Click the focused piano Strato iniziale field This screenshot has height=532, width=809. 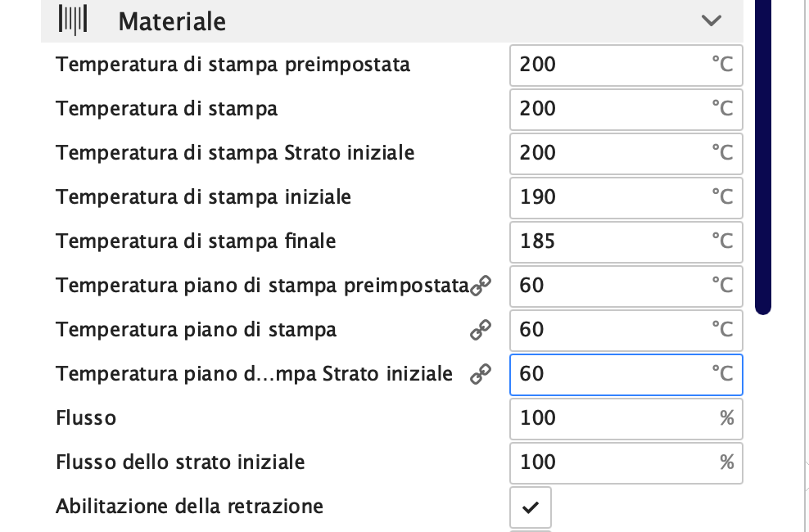pyautogui.click(x=626, y=374)
